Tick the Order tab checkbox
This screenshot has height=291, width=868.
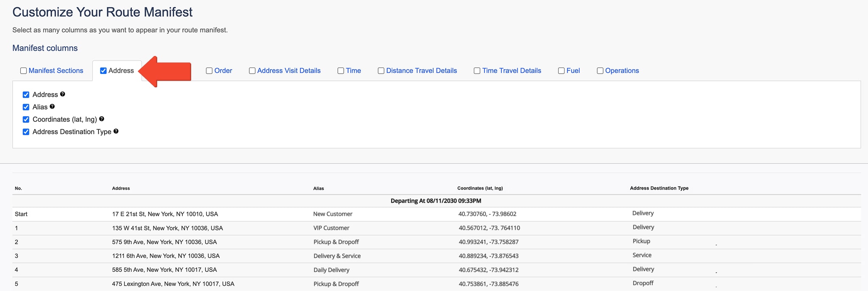(x=209, y=71)
